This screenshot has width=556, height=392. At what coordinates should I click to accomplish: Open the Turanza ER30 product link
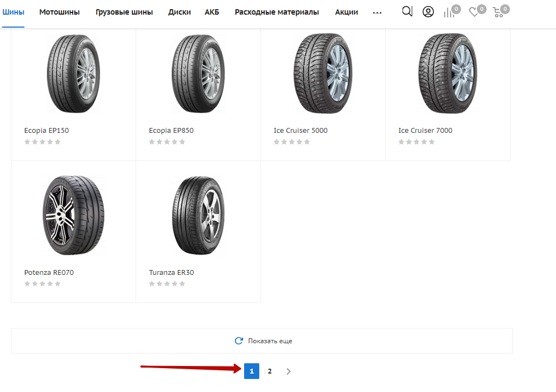coord(171,273)
